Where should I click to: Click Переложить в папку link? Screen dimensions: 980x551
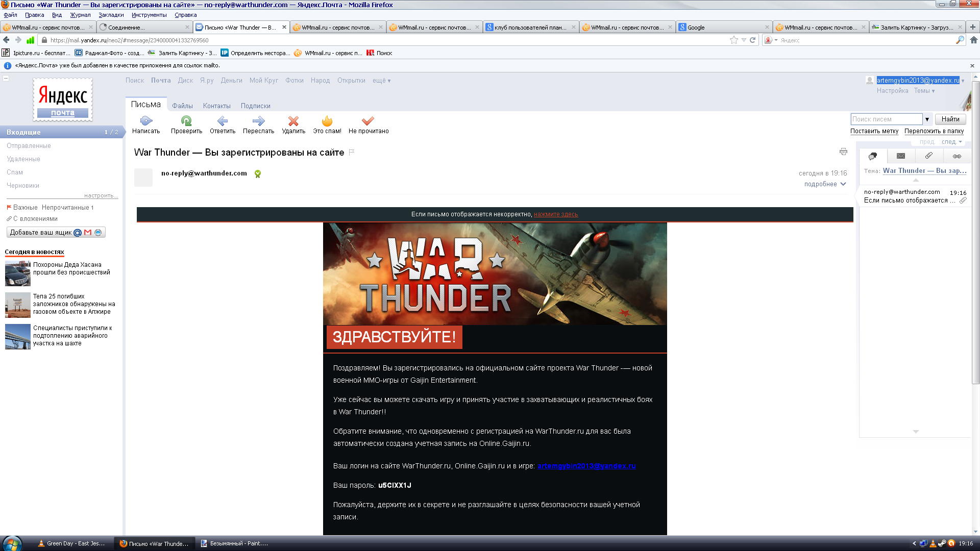(x=934, y=131)
